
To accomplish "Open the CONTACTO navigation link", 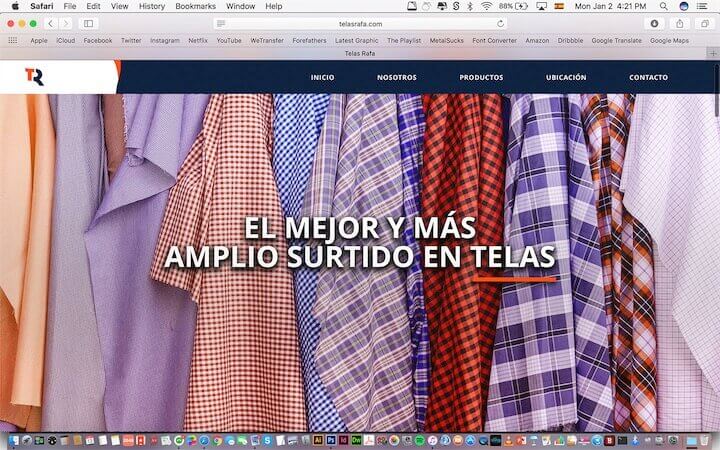I will pyautogui.click(x=648, y=78).
